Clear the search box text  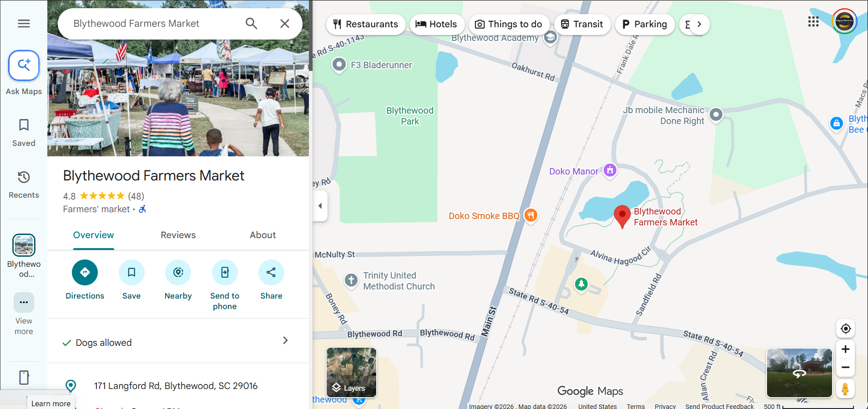[x=285, y=24]
